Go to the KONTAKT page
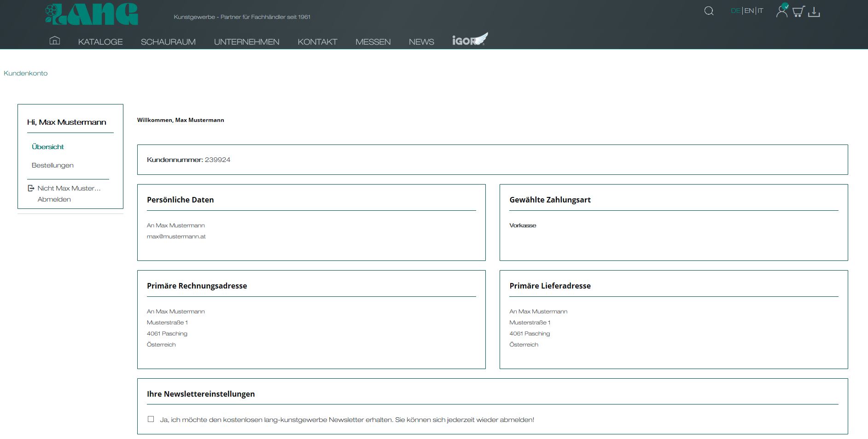The width and height of the screenshot is (868, 439). [x=317, y=42]
